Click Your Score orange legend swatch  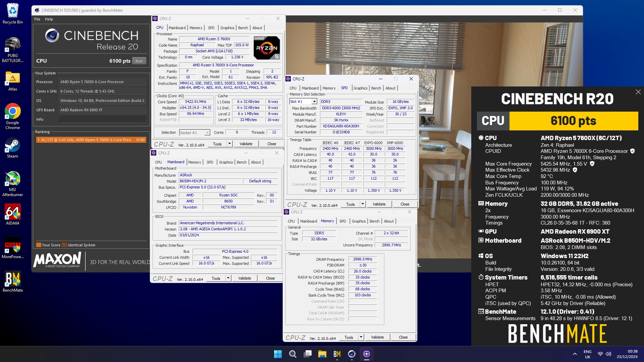[x=39, y=245]
